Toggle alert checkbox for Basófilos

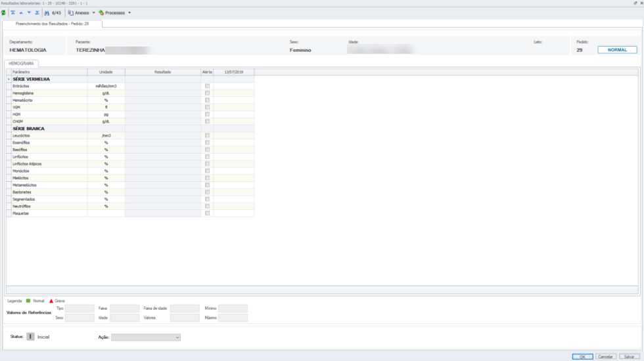click(208, 150)
